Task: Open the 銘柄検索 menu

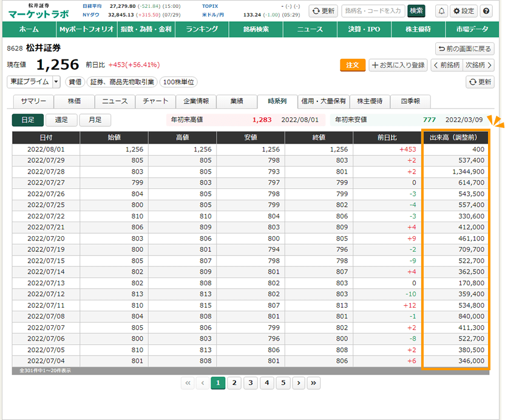Action: pyautogui.click(x=256, y=29)
